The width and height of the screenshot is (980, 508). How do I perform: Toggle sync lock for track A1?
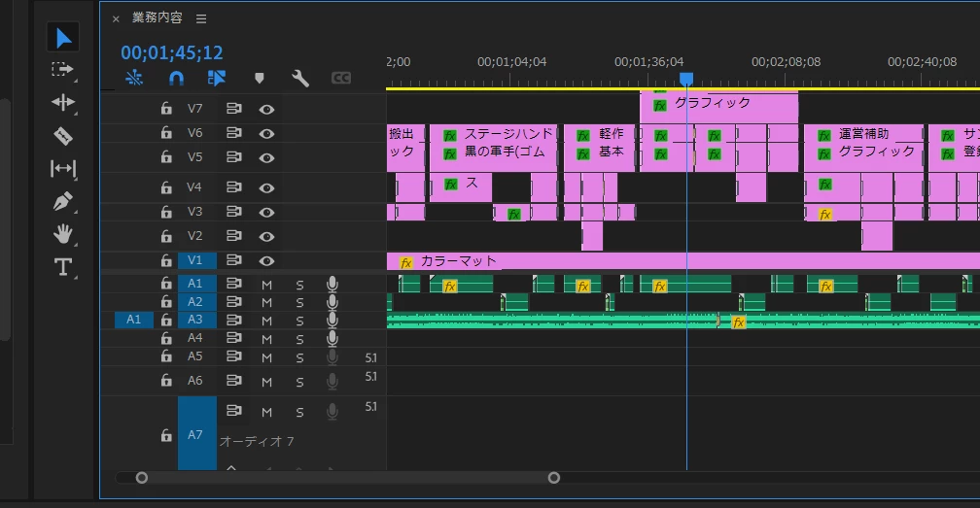point(233,284)
